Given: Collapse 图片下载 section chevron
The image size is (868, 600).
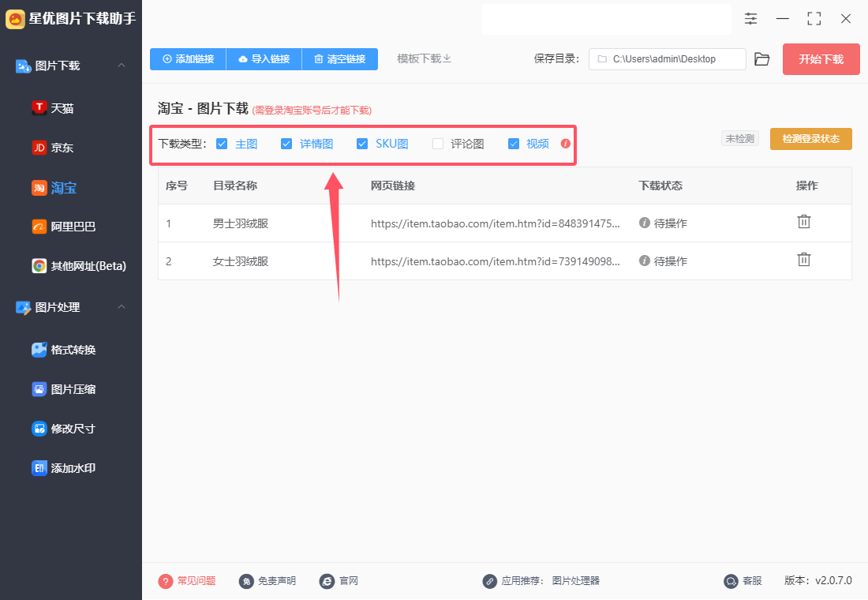Looking at the screenshot, I should pyautogui.click(x=122, y=66).
